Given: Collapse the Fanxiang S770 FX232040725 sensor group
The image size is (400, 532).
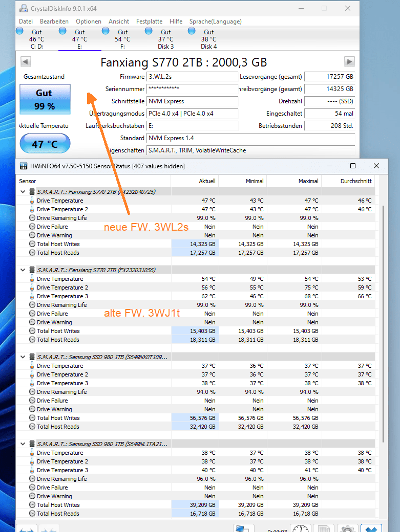Looking at the screenshot, I should pyautogui.click(x=23, y=192).
